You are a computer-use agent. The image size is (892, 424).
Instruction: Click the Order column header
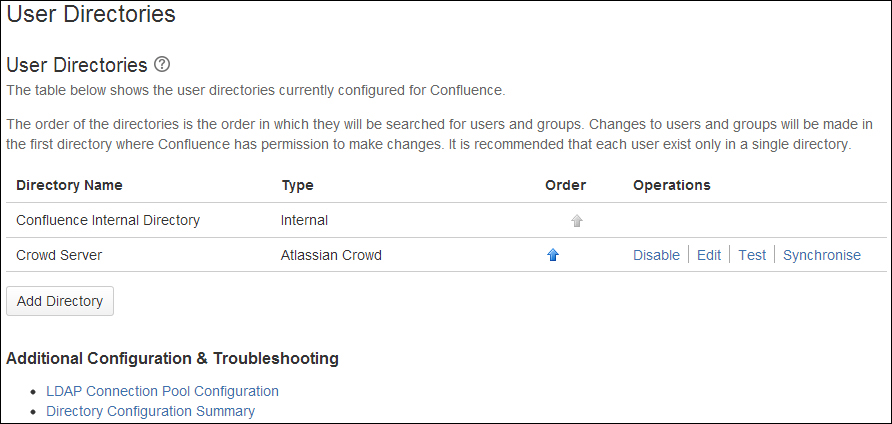point(565,185)
